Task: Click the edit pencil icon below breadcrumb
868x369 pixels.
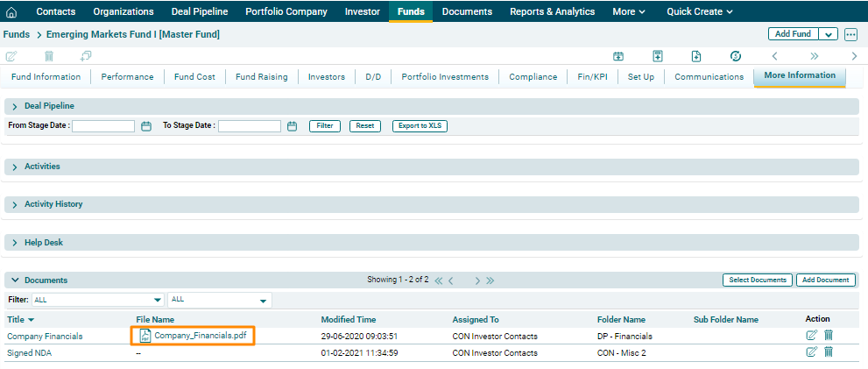Action: coord(11,56)
